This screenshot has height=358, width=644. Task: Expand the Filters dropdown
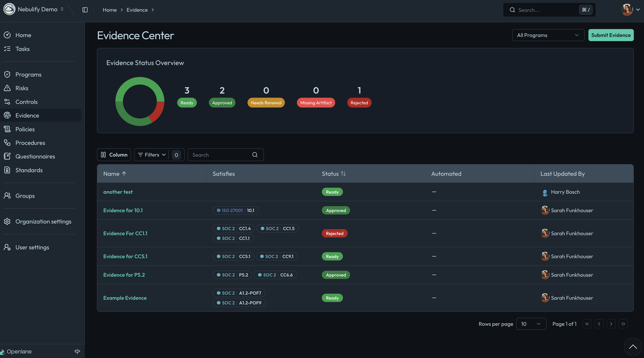[152, 155]
